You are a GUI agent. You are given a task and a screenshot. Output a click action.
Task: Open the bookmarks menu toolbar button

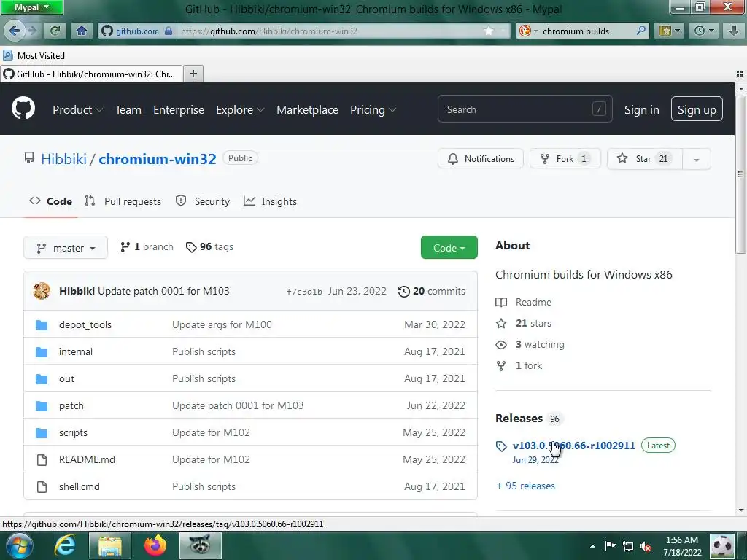(x=670, y=31)
